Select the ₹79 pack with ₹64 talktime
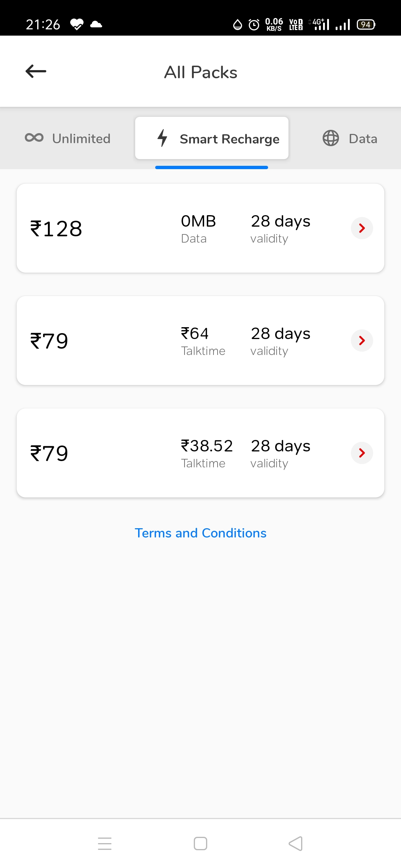This screenshot has height=868, width=401. (x=149, y=341)
